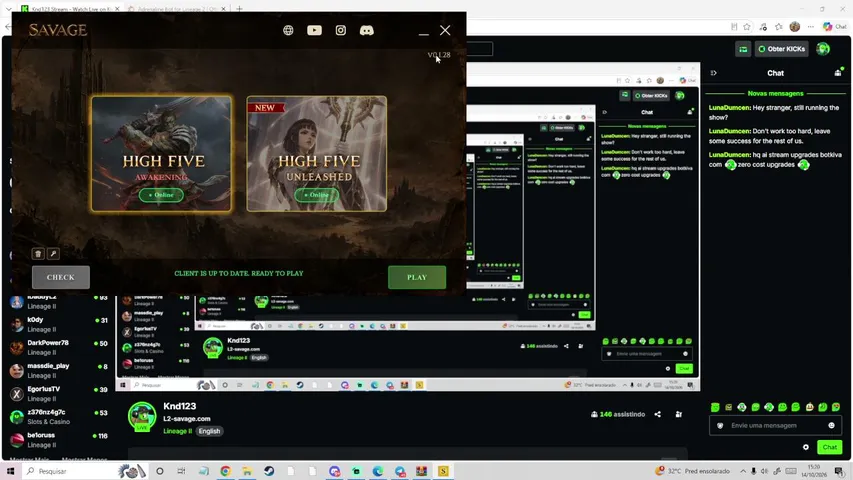Click the green PLAY button

point(417,278)
